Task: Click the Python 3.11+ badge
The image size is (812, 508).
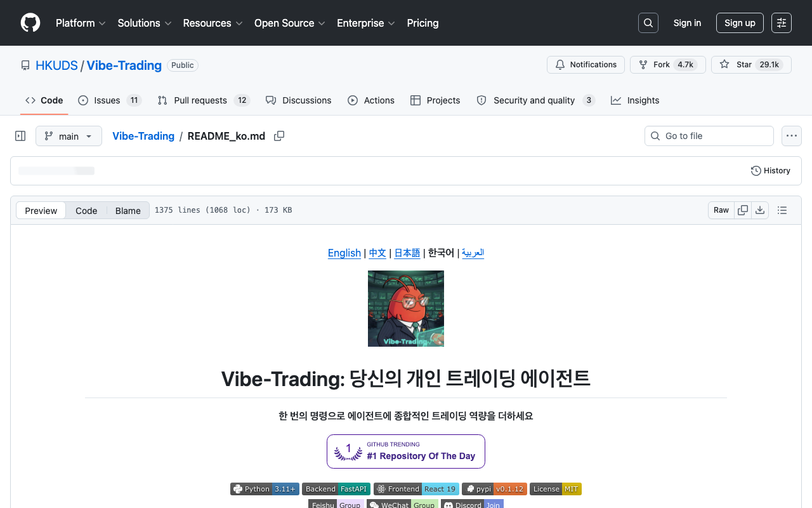Action: [265, 489]
